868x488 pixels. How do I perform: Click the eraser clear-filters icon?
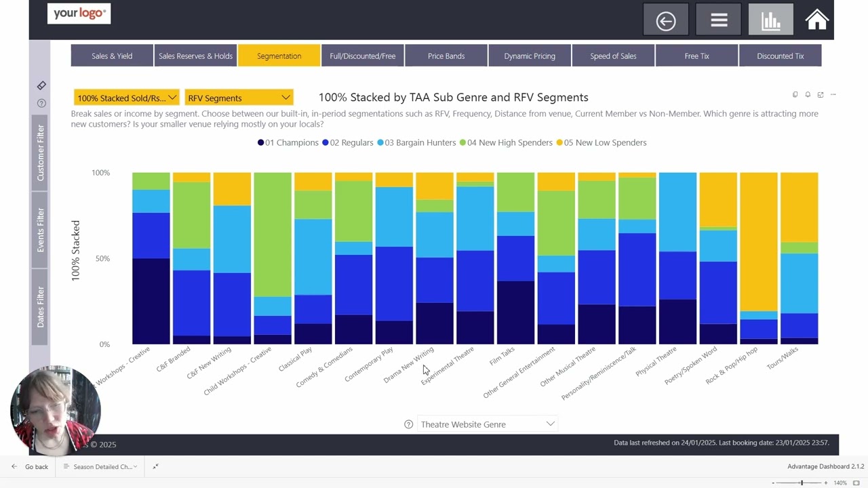point(41,85)
